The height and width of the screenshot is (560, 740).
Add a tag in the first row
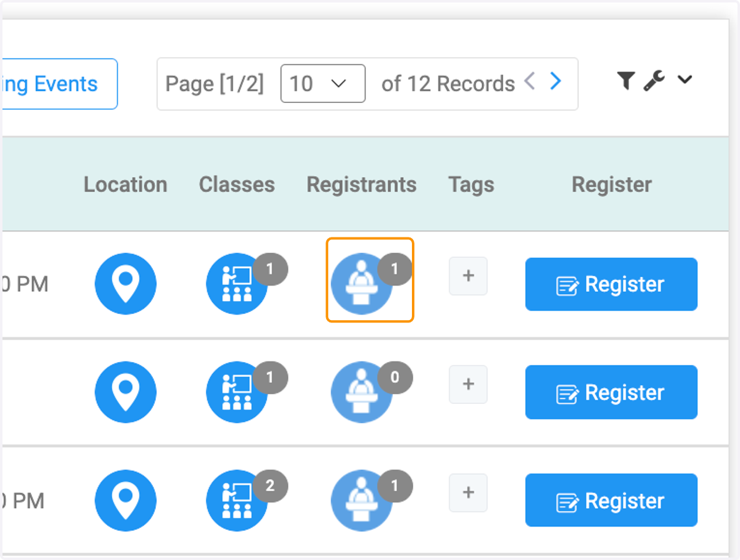[468, 276]
